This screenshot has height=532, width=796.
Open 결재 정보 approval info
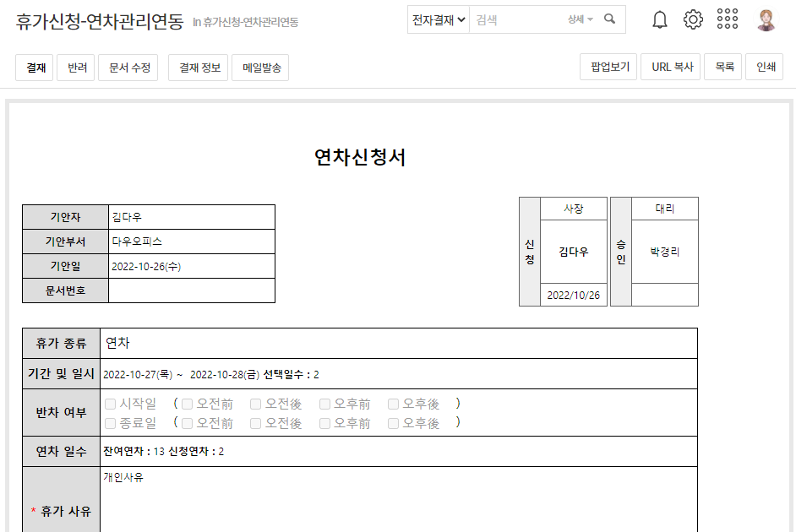point(198,68)
